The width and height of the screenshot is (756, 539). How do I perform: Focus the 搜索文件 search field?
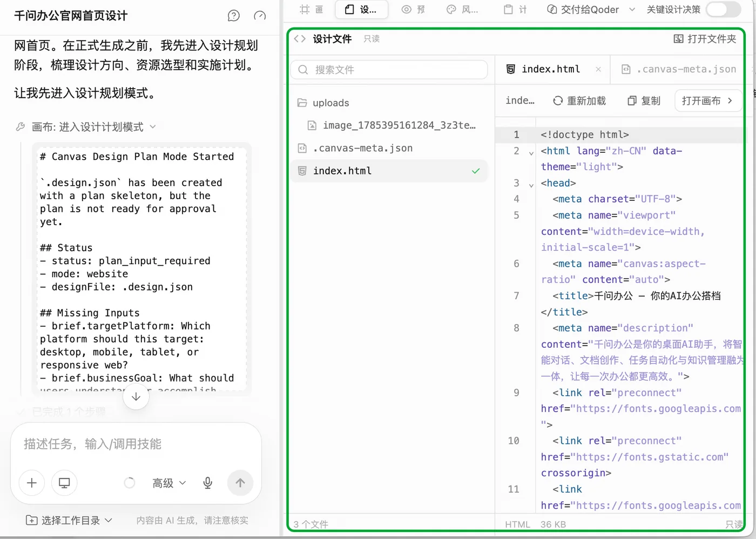click(389, 70)
